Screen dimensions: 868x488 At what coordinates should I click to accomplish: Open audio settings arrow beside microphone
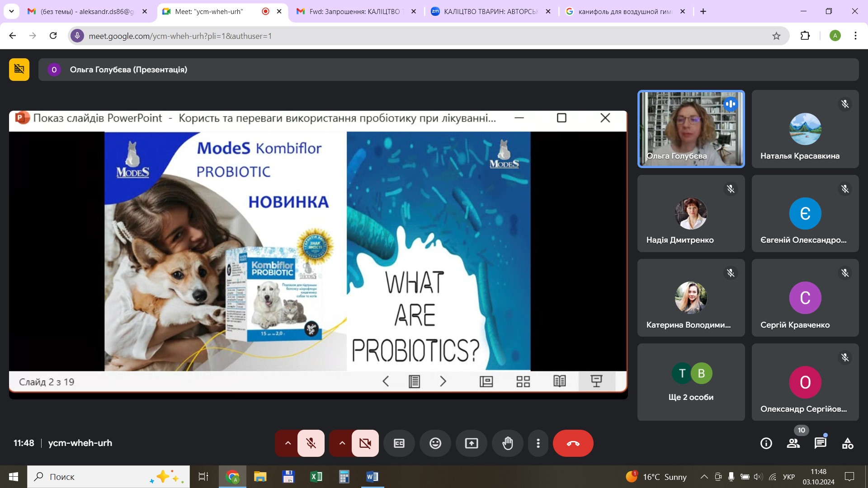click(x=288, y=443)
